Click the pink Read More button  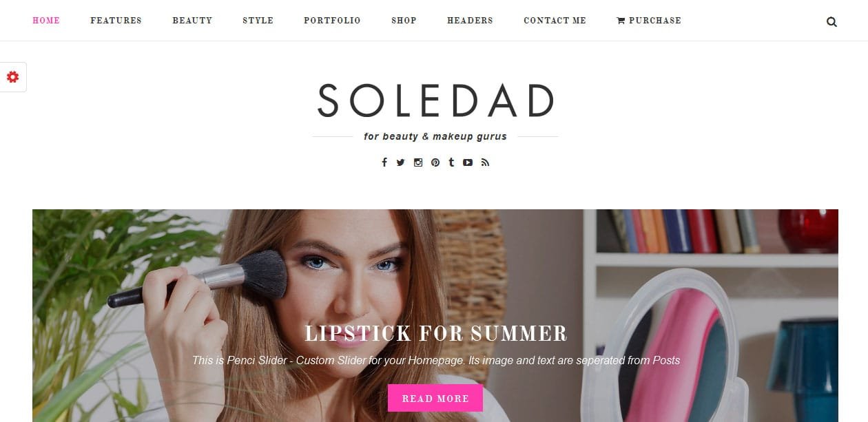point(435,399)
